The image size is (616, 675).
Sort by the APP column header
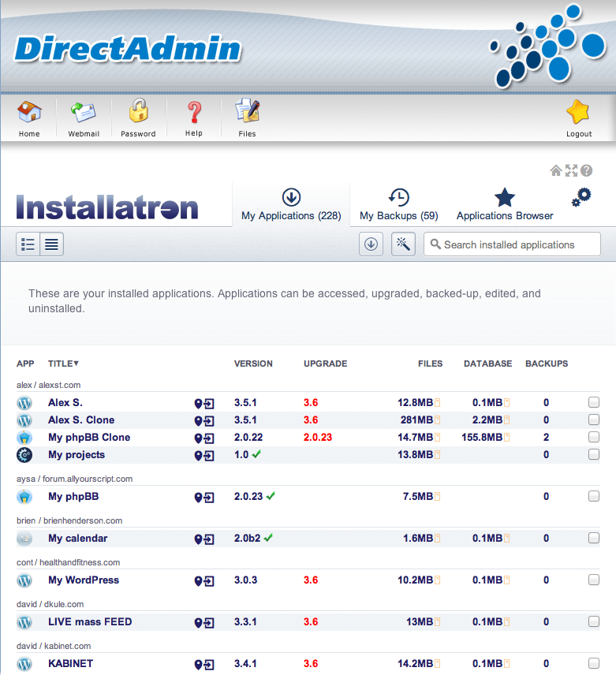[x=25, y=364]
